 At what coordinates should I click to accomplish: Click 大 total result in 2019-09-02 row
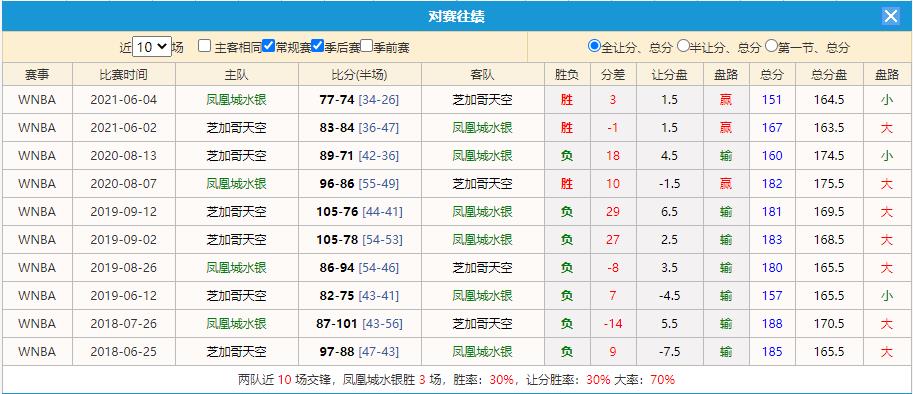(x=887, y=240)
